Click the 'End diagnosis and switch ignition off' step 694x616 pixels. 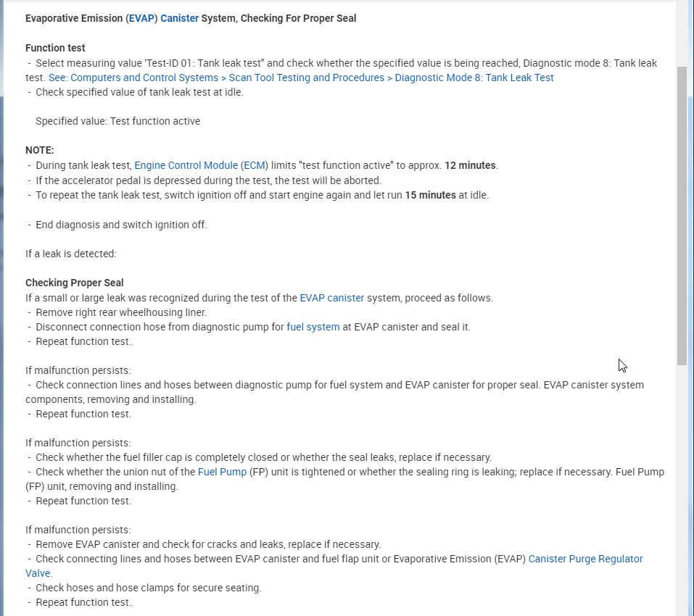tap(121, 225)
